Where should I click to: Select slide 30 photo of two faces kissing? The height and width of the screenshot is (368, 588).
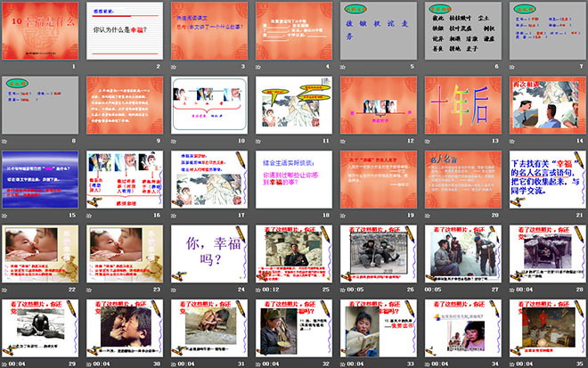pos(125,328)
